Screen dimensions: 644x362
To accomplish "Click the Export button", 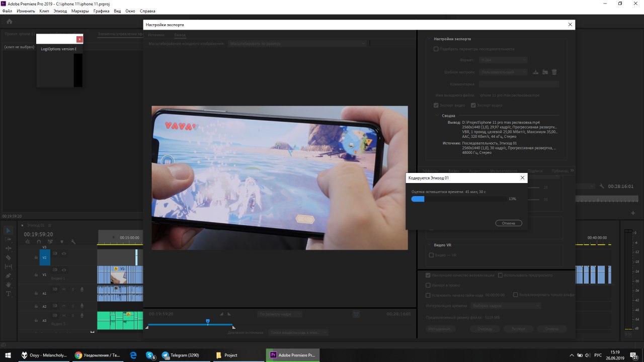I will [518, 328].
